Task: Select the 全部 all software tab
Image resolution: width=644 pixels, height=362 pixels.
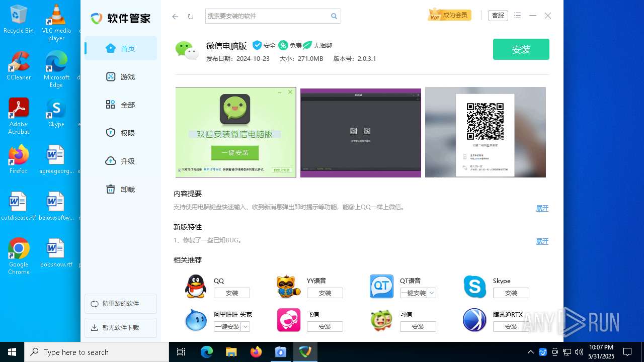Action: (x=121, y=105)
